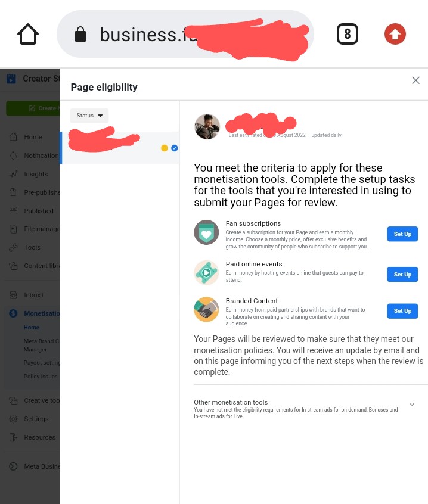This screenshot has height=504, width=428.
Task: Tap the browser address bar
Action: click(x=185, y=34)
